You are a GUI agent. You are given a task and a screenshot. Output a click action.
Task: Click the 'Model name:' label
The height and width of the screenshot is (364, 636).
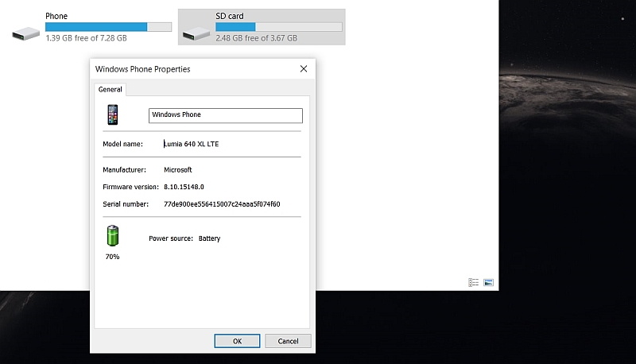point(123,144)
